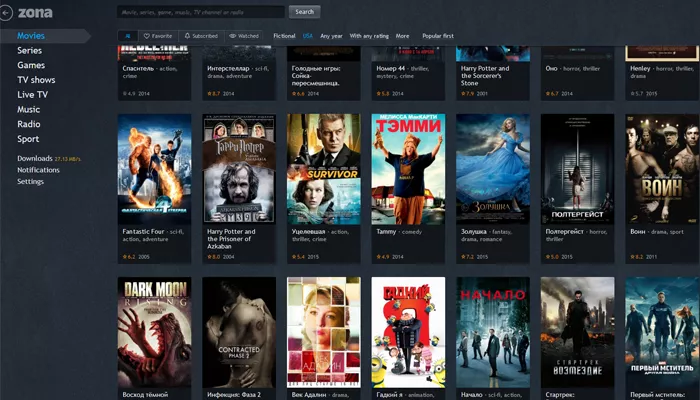
Task: Open Notifications in sidebar
Action: point(38,170)
